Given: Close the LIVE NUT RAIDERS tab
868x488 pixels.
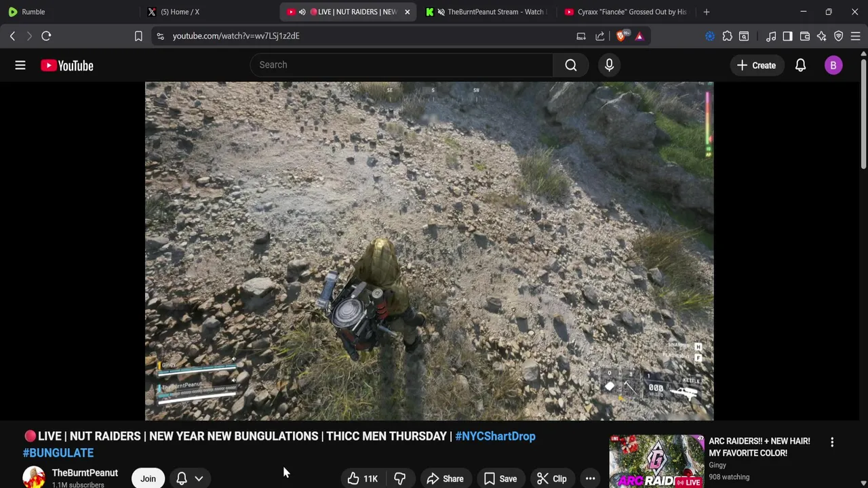Looking at the screenshot, I should (x=407, y=12).
